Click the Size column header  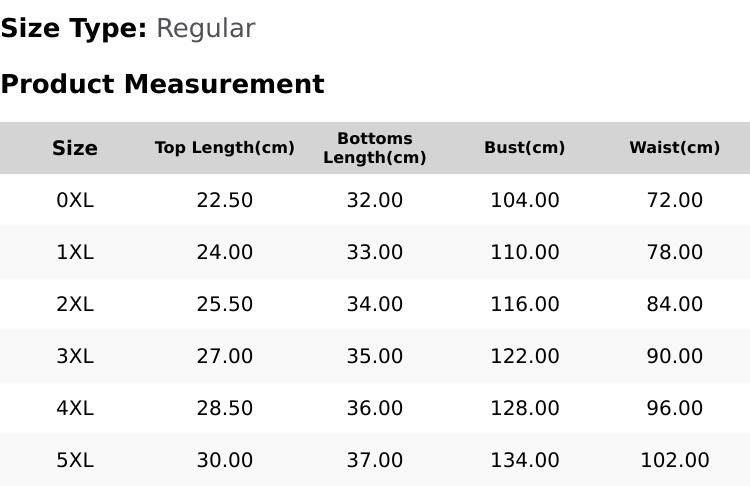(x=75, y=148)
